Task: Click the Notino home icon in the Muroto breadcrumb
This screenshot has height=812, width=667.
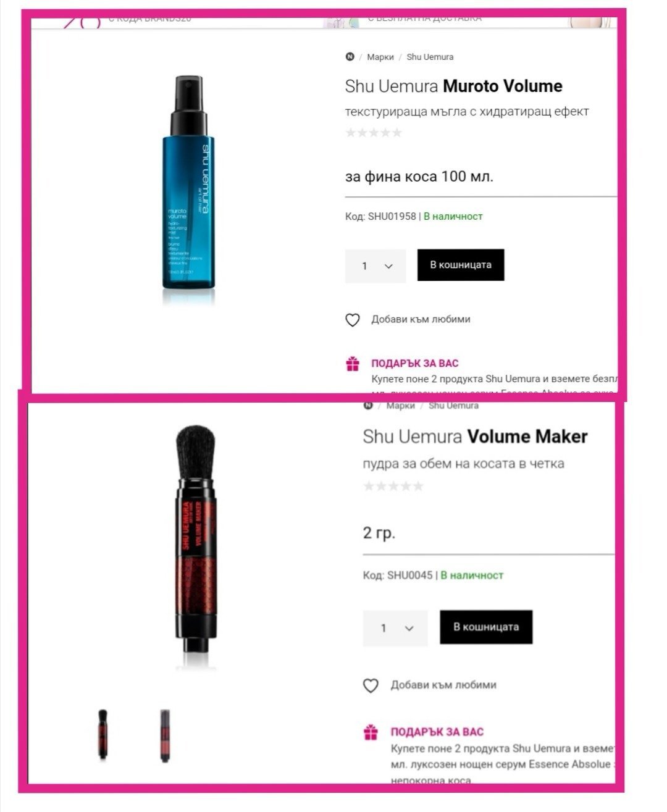Action: [350, 57]
